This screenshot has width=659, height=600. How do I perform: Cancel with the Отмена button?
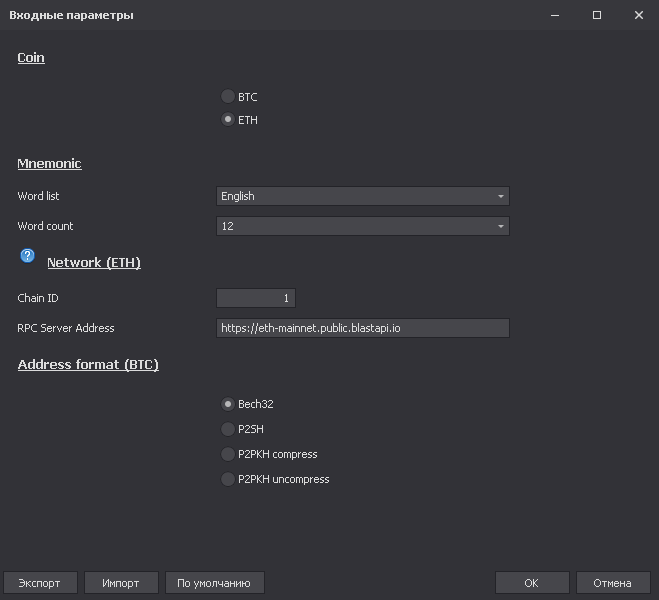coord(612,583)
